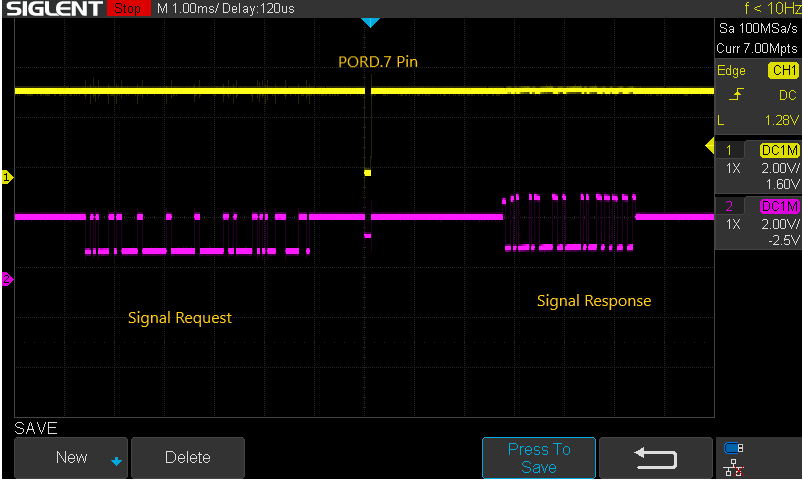Click the trigger DC coupling label
Image resolution: width=803 pixels, height=481 pixels.
[x=788, y=95]
